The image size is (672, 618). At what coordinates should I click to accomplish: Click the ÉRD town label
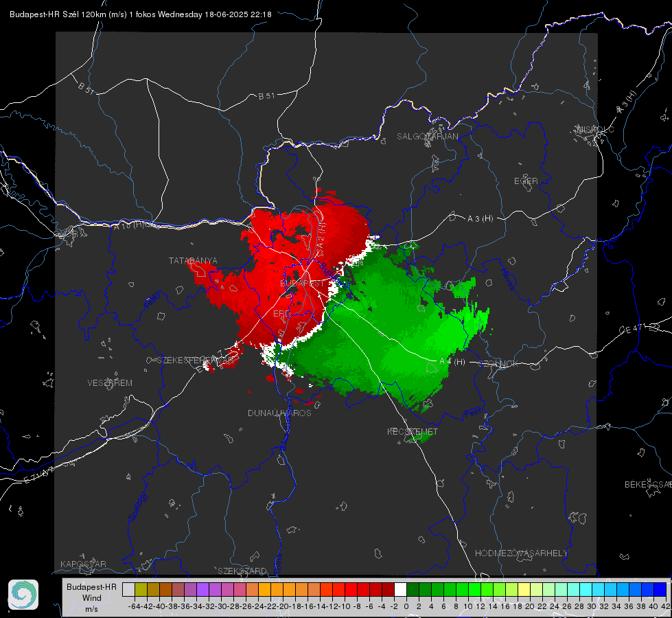pos(281,314)
